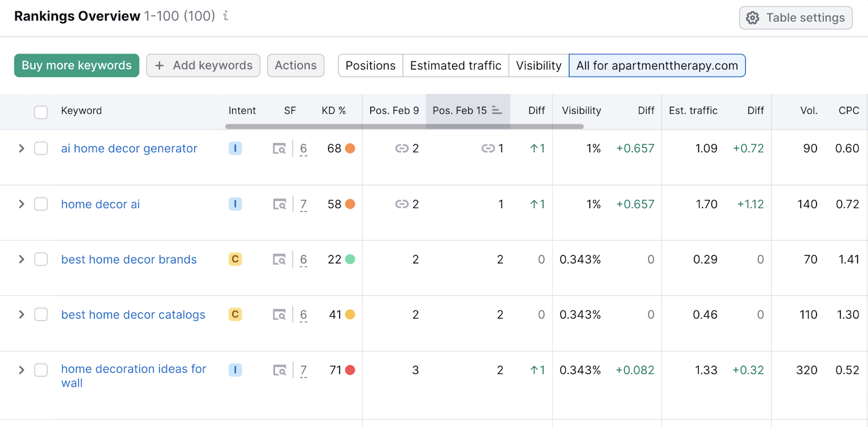Open SERP features icon for home decor ai

[279, 204]
